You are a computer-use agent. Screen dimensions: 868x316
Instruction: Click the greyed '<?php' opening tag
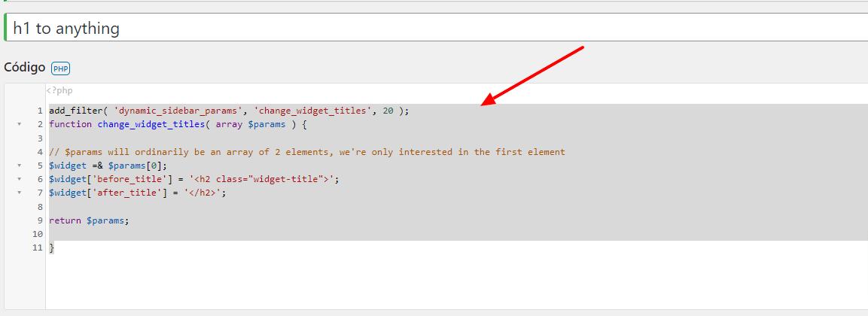pos(59,90)
